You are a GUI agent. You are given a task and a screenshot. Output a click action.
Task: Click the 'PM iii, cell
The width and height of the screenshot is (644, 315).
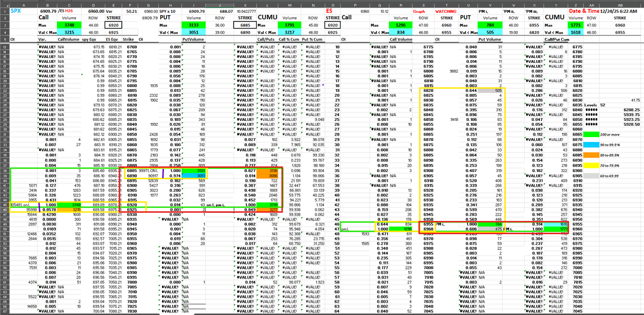click(x=533, y=11)
